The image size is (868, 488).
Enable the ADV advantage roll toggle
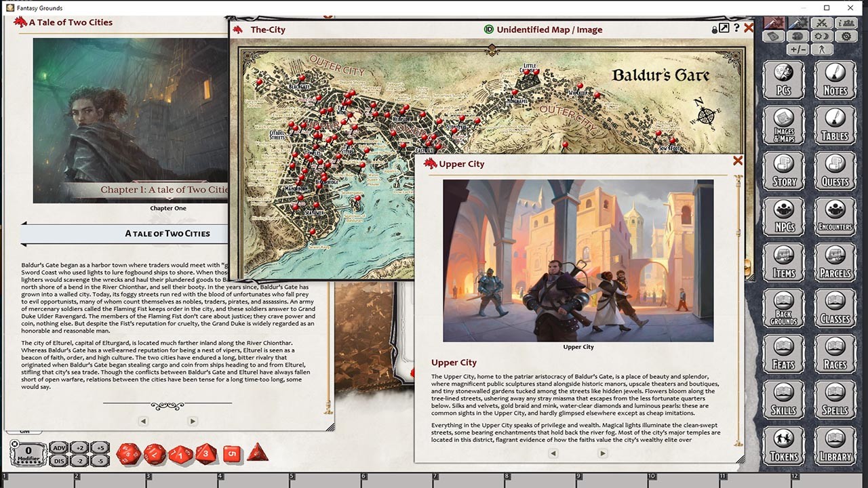pos(58,447)
